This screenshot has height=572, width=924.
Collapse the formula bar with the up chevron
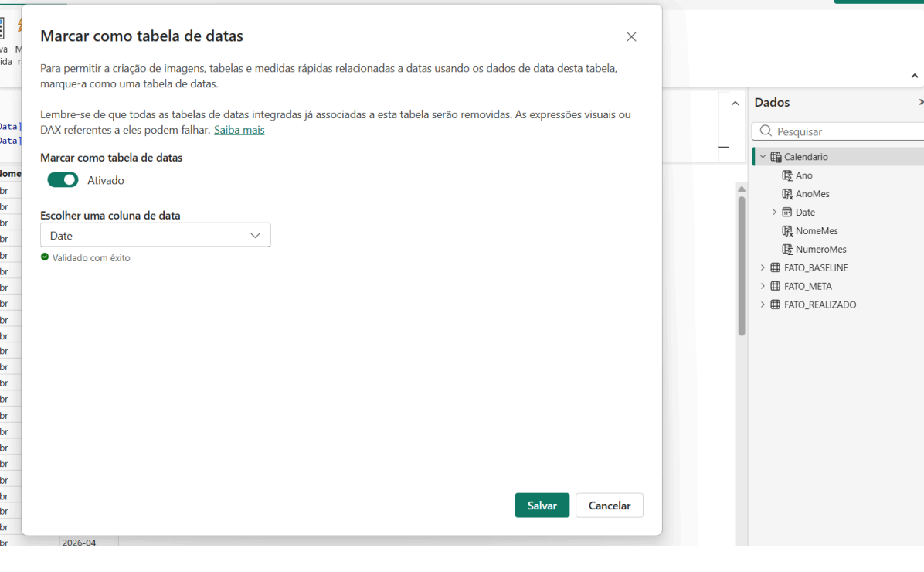(x=735, y=104)
